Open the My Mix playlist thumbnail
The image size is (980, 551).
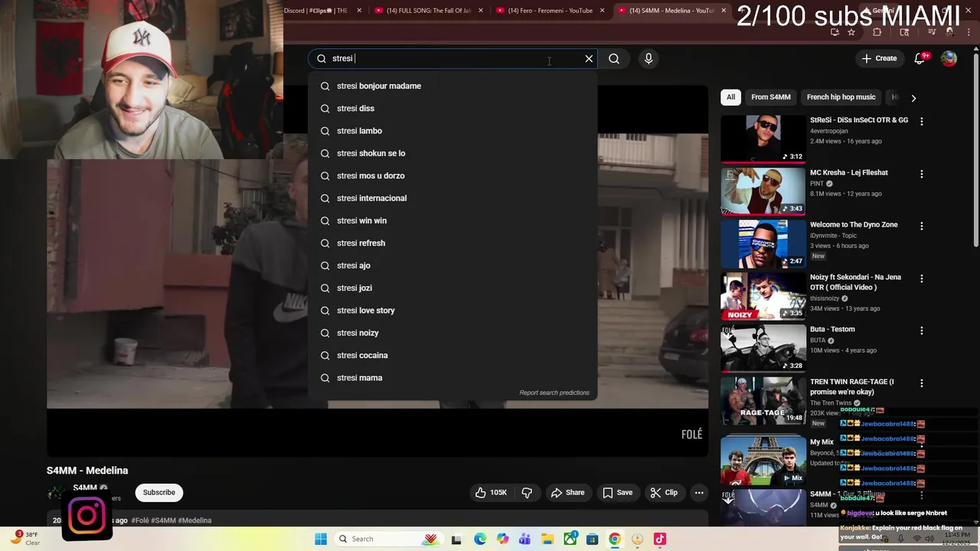tap(763, 461)
